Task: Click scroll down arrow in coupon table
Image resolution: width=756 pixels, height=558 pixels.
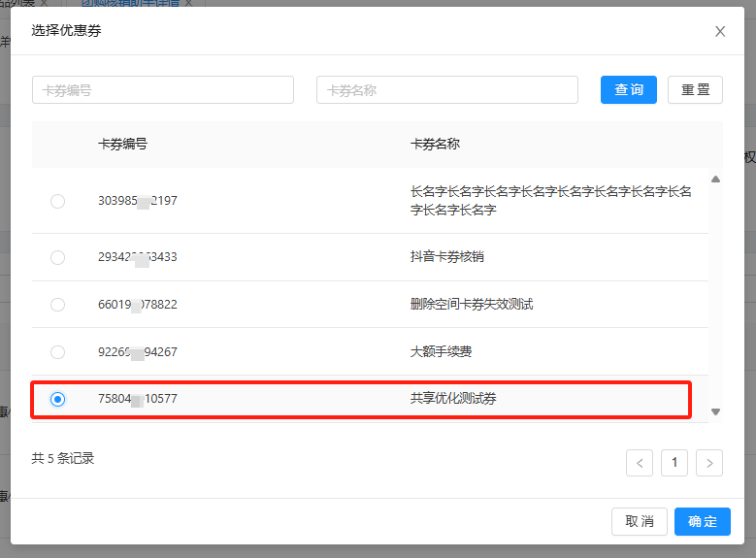Action: click(716, 411)
